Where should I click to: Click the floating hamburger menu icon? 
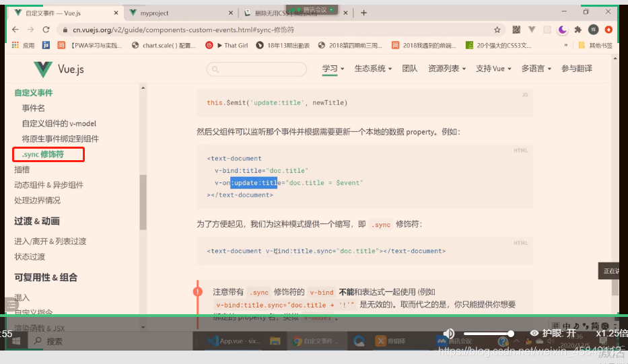pos(11,304)
